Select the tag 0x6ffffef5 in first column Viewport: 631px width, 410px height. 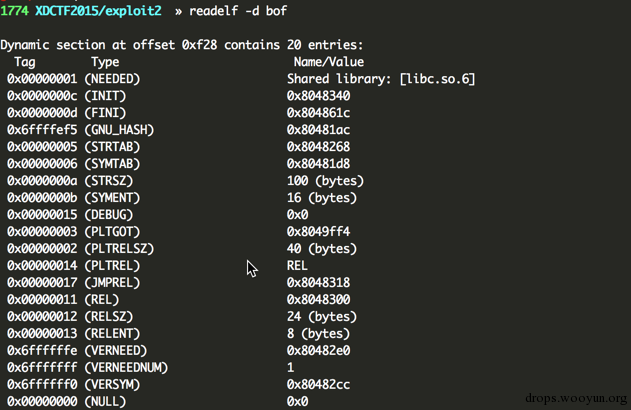pyautogui.click(x=42, y=130)
